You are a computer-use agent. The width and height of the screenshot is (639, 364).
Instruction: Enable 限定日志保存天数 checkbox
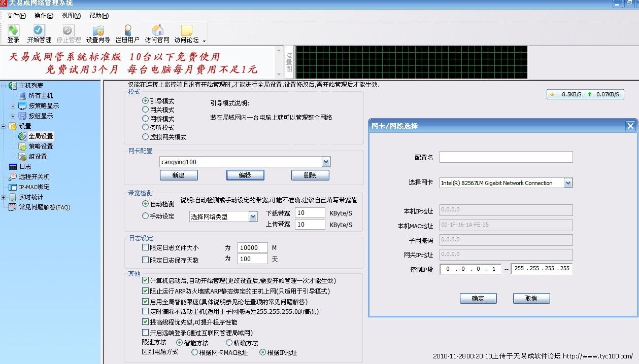[146, 260]
